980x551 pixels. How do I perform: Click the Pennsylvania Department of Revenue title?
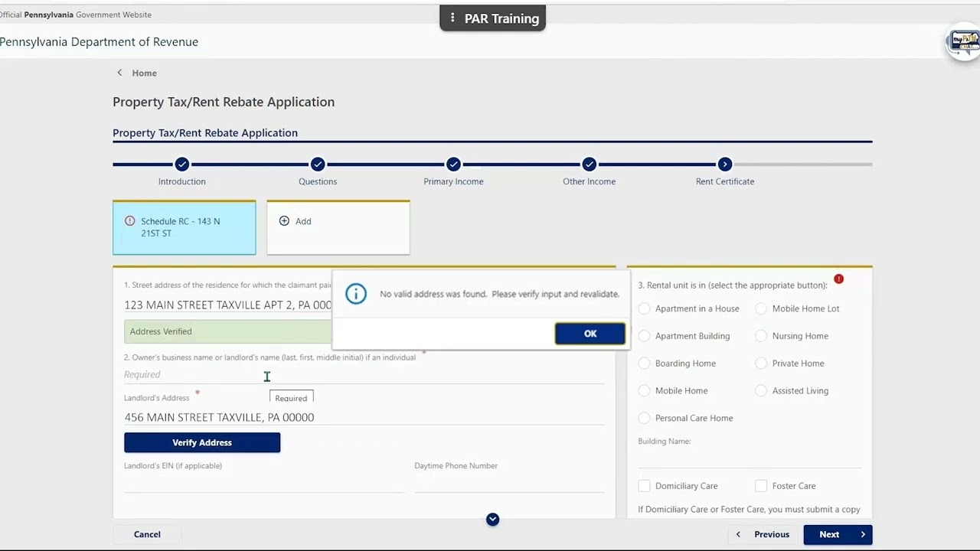99,42
